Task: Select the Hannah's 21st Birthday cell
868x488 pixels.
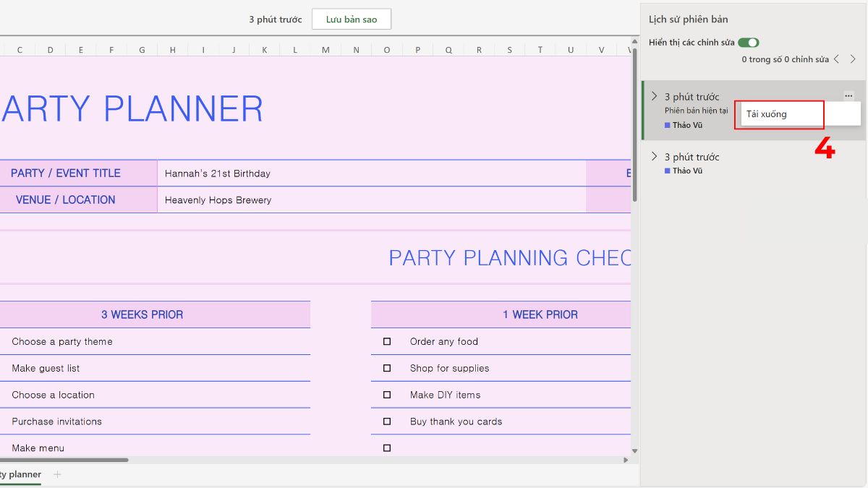Action: coord(372,174)
